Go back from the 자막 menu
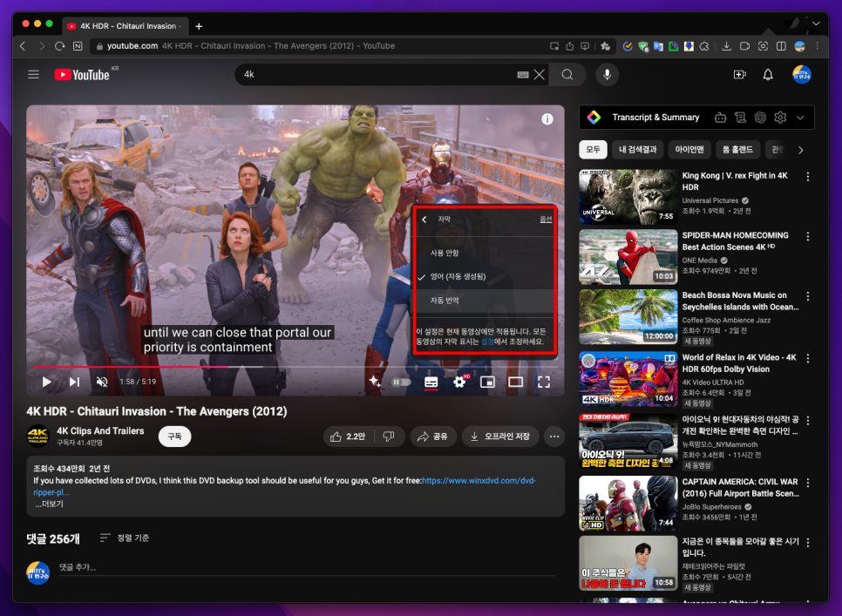This screenshot has height=616, width=842. tap(424, 220)
